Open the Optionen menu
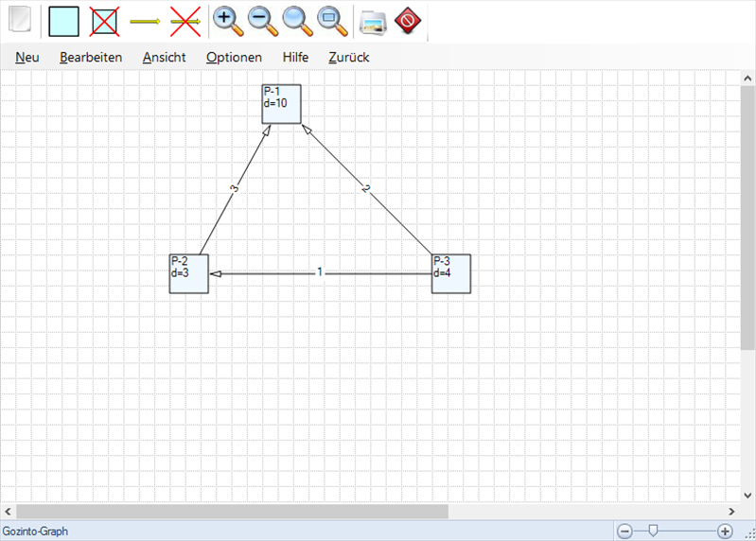Screen dimensions: 756x541 [x=234, y=57]
